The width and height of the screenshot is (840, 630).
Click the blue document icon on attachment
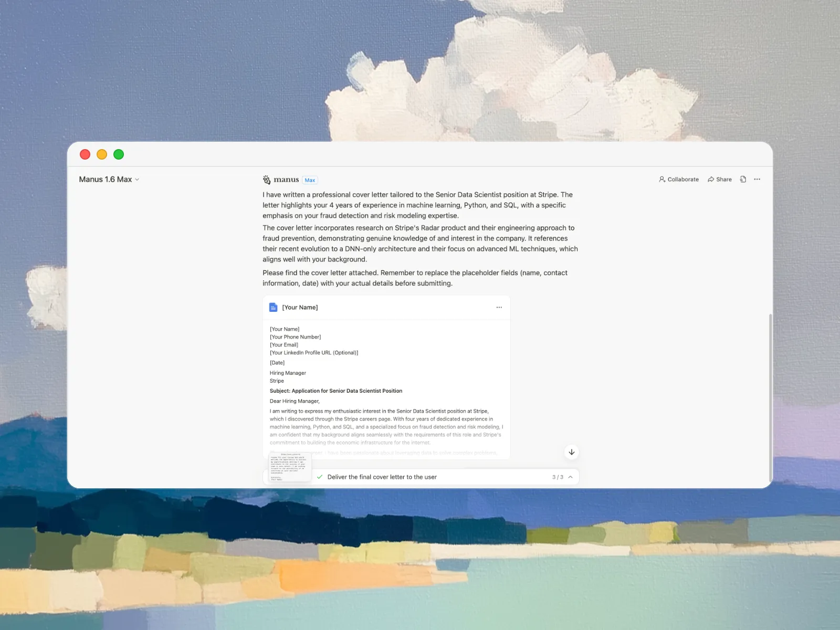273,308
